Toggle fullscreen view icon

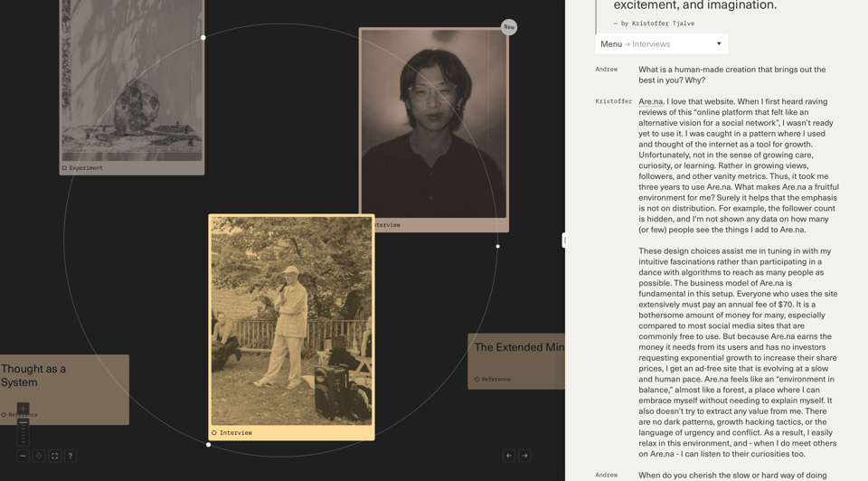pyautogui.click(x=54, y=456)
